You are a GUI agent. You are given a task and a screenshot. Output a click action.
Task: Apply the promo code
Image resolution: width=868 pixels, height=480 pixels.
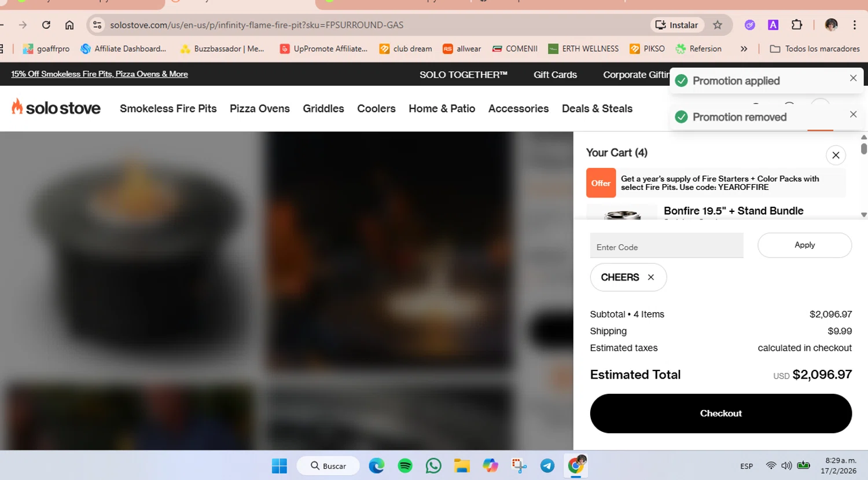point(804,245)
